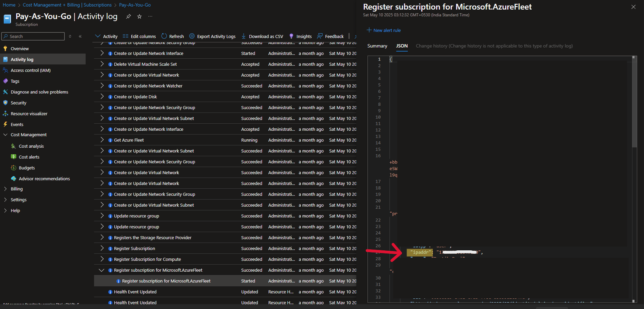Click the sort arrows beside the sidebar search
The width and height of the screenshot is (644, 309).
(70, 36)
